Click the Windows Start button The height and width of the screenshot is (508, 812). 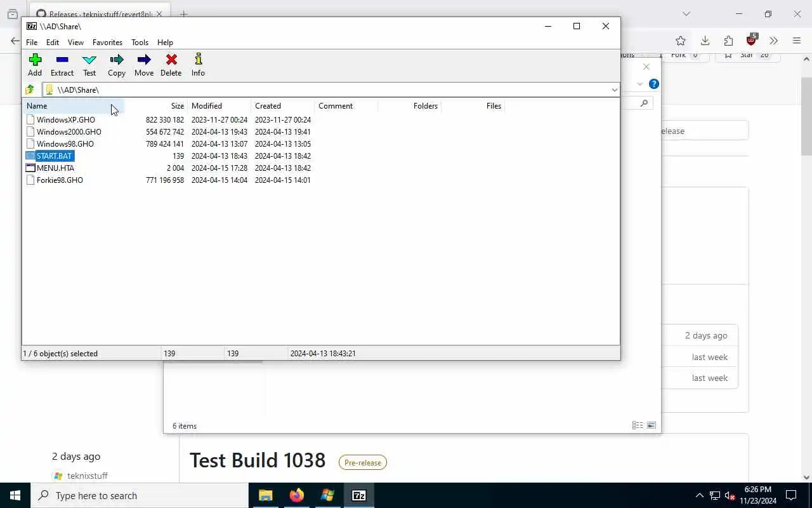[15, 495]
